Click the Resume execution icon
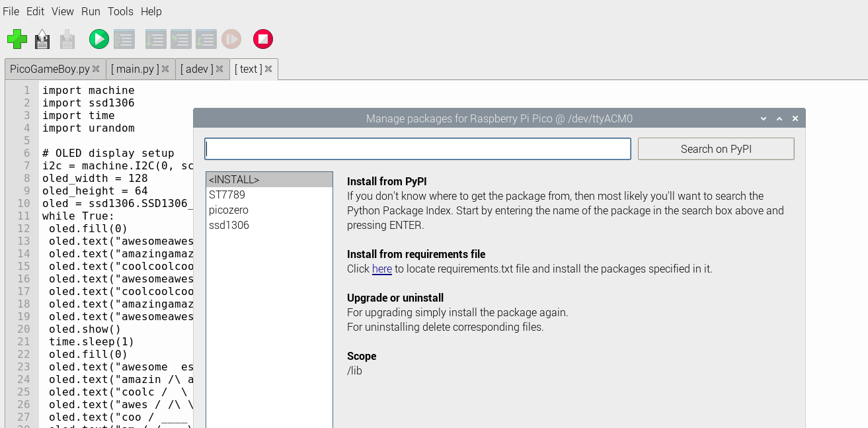The height and width of the screenshot is (428, 868). pyautogui.click(x=231, y=39)
